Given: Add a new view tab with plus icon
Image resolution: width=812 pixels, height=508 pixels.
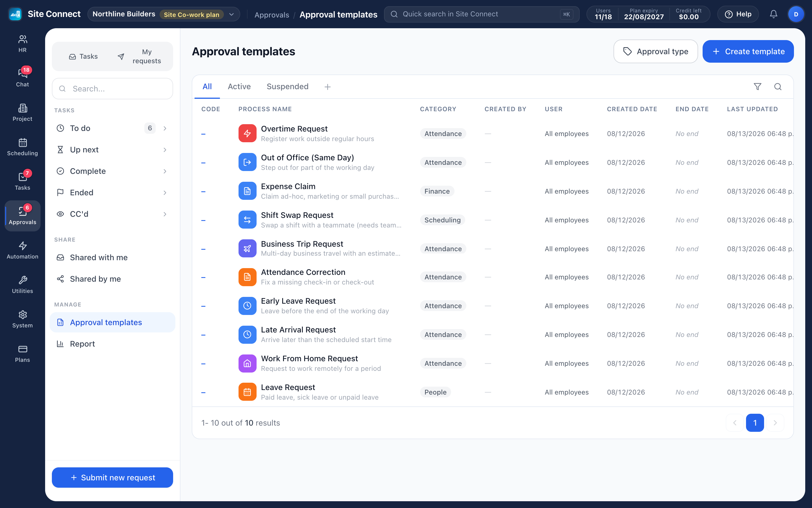Looking at the screenshot, I should [328, 87].
